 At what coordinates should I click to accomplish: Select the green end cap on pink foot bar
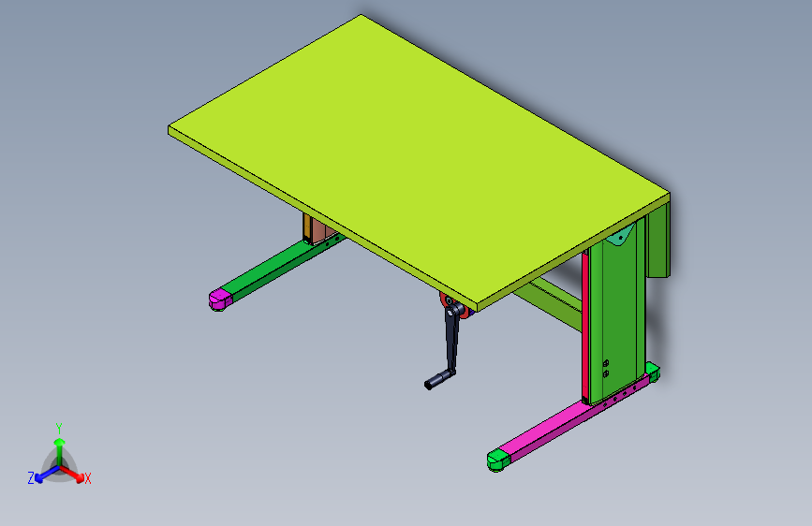pos(498,460)
